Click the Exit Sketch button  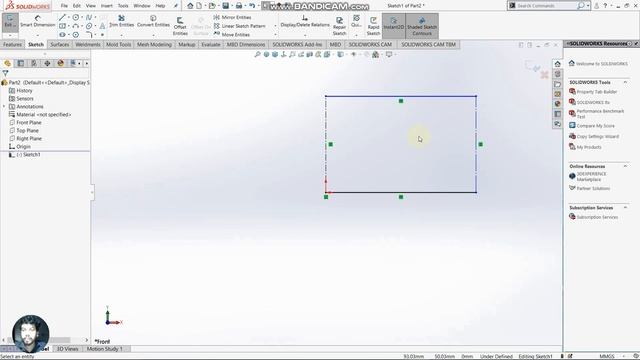tap(10, 22)
